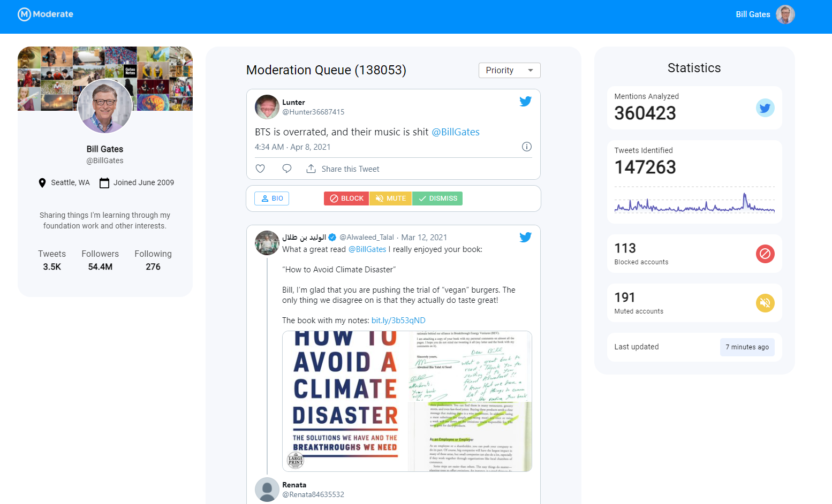Open the bit.ly/3b53qND link
Viewport: 832px width, 504px height.
(x=398, y=320)
